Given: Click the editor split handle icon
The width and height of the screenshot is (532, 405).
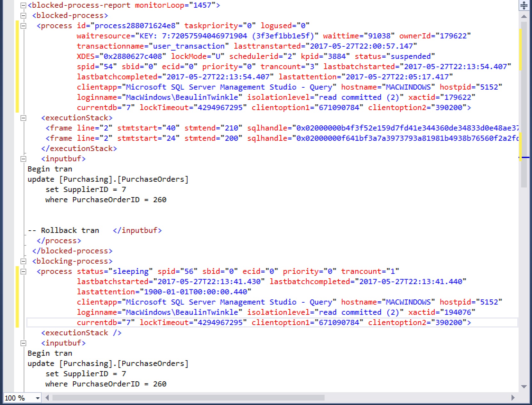Looking at the screenshot, I should point(524,5).
